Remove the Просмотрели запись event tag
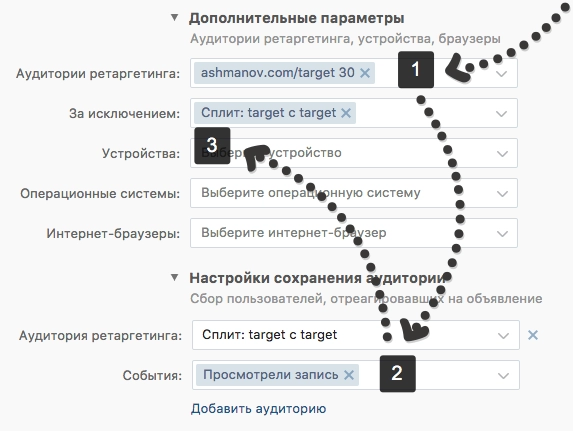This screenshot has height=431, width=573. tap(349, 375)
